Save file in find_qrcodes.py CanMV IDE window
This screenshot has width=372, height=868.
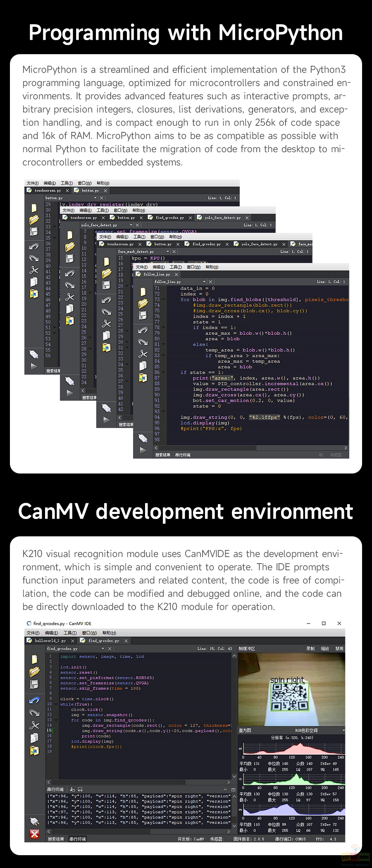click(35, 684)
